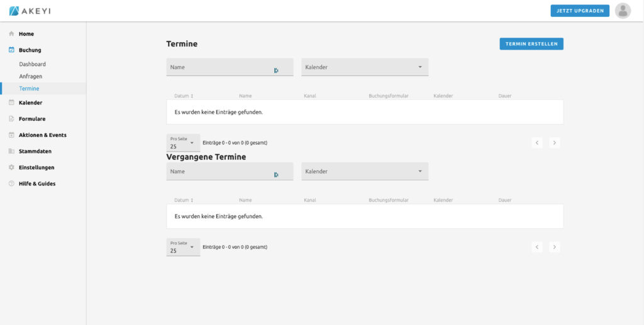Open the user profile avatar
Image resolution: width=644 pixels, height=325 pixels.
[623, 11]
